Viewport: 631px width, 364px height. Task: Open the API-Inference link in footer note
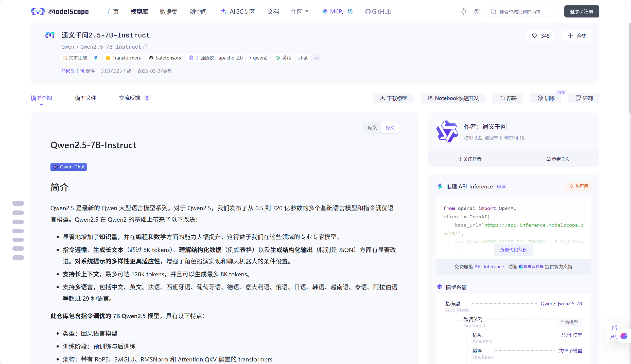pos(489,266)
